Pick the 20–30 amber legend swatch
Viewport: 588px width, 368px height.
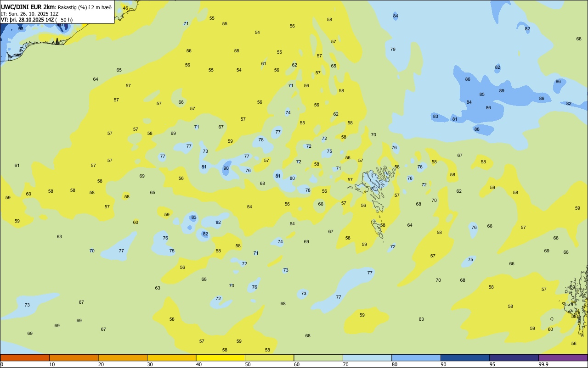(x=123, y=357)
